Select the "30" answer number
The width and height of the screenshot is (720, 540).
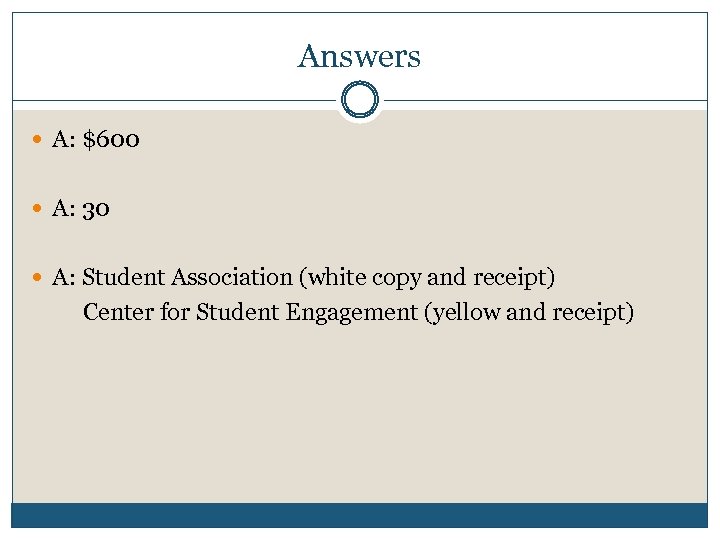point(97,209)
